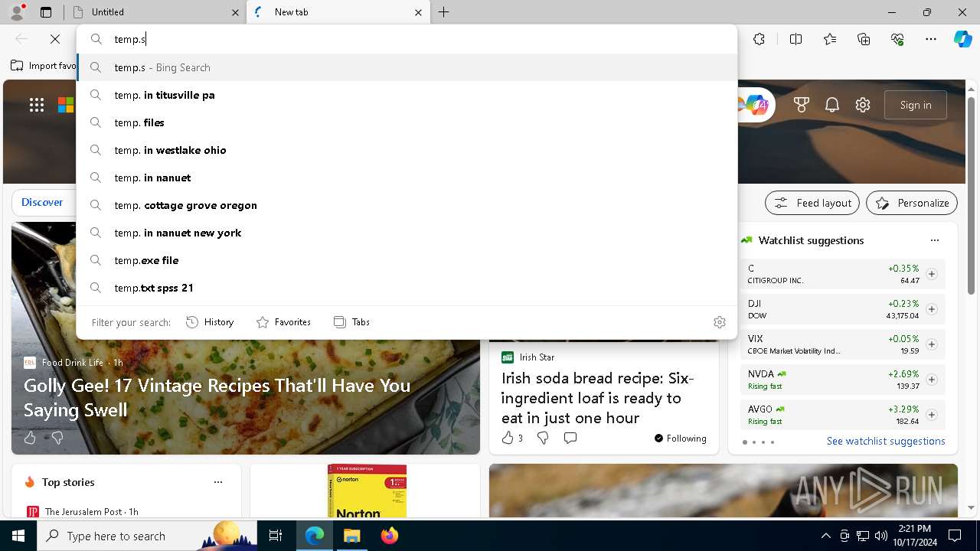Open the Feed layout options

click(x=812, y=203)
